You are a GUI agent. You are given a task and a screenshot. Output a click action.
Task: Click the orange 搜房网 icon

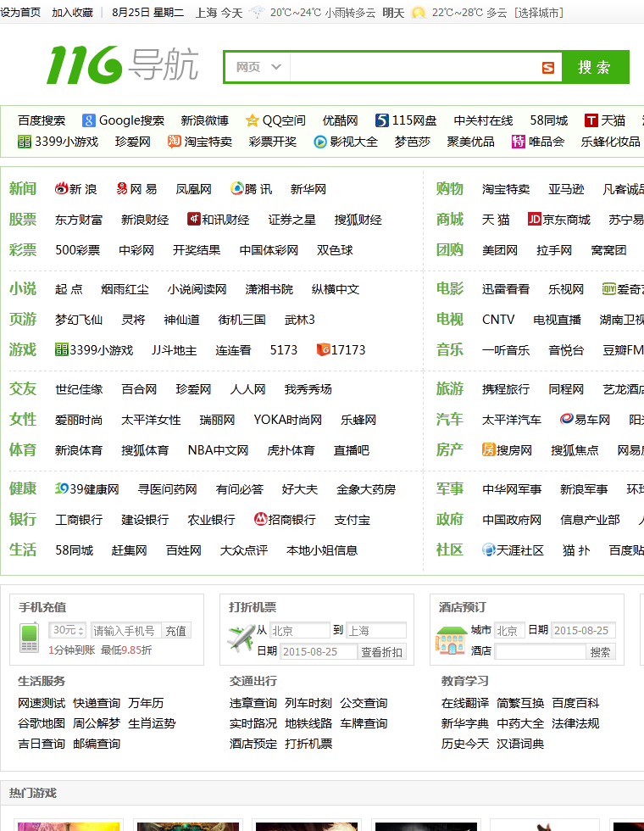(488, 449)
